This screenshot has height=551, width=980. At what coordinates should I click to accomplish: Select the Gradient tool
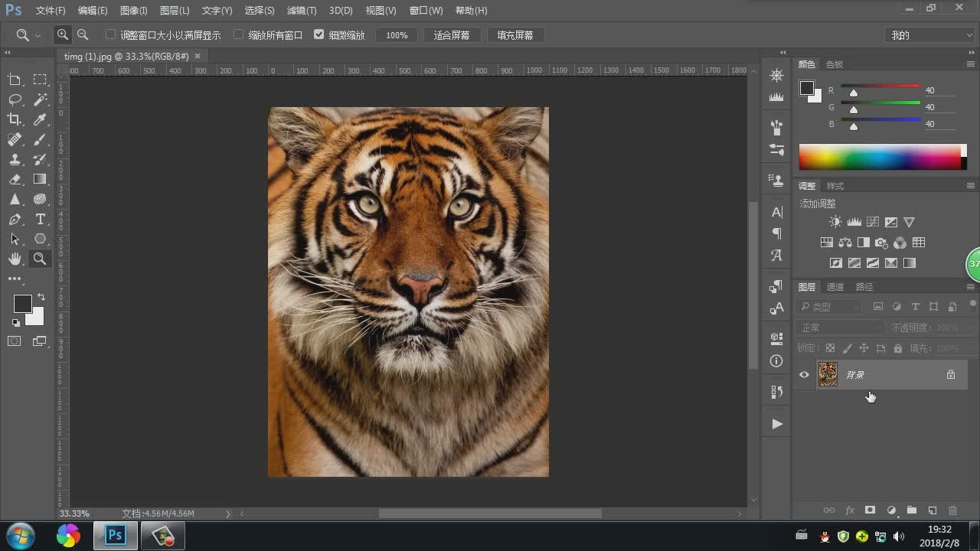coord(40,179)
